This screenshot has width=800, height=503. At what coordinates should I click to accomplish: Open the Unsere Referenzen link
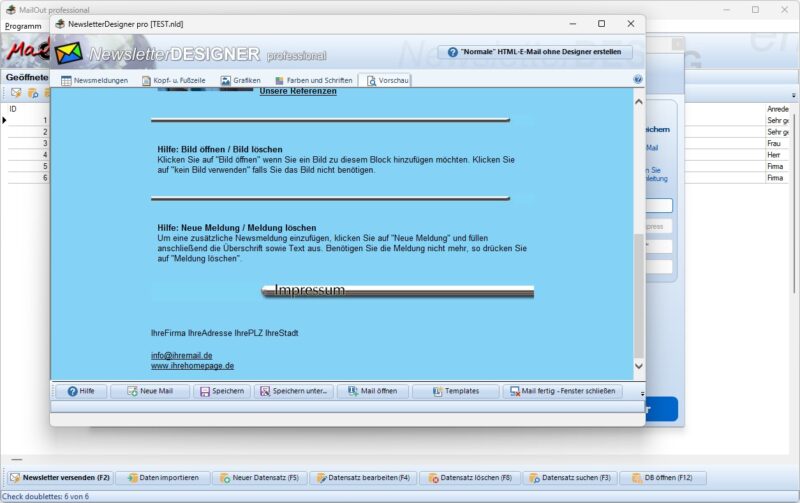[x=298, y=92]
